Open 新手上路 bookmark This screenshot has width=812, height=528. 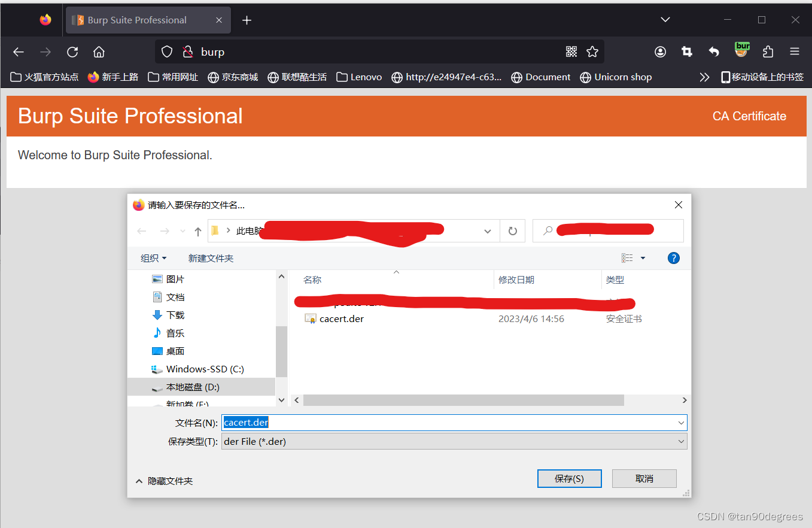click(x=113, y=77)
